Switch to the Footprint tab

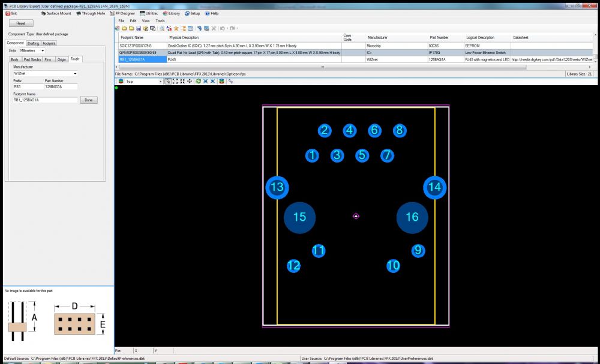49,43
